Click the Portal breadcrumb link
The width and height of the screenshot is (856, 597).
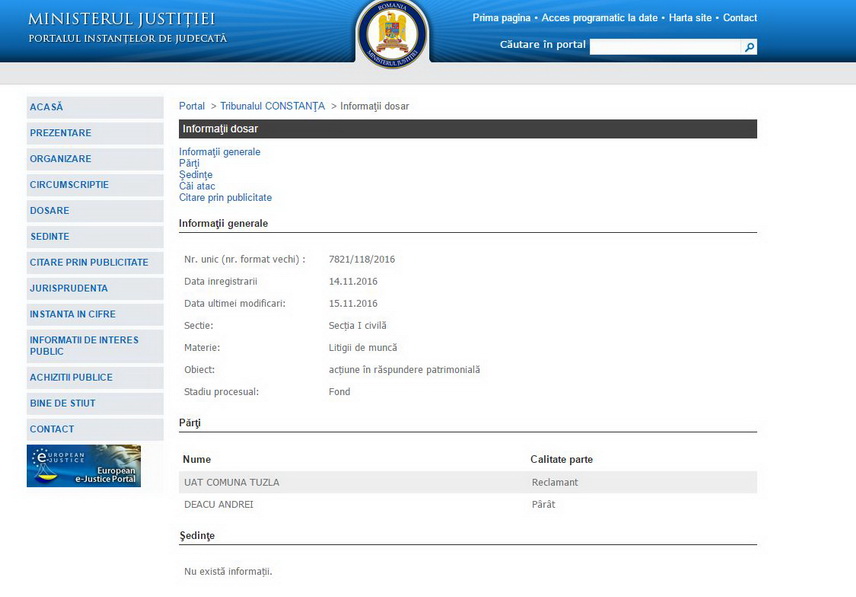coord(192,106)
